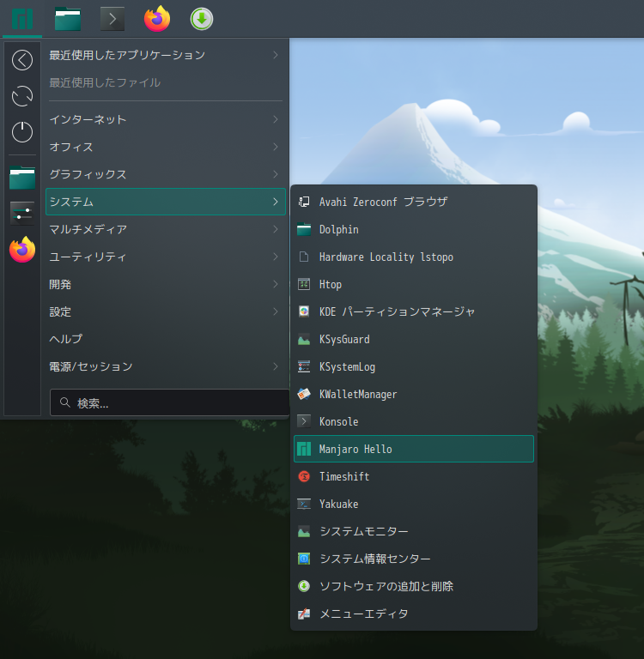Open 最近使用したアプリケーション category
The height and width of the screenshot is (659, 644).
click(x=166, y=55)
